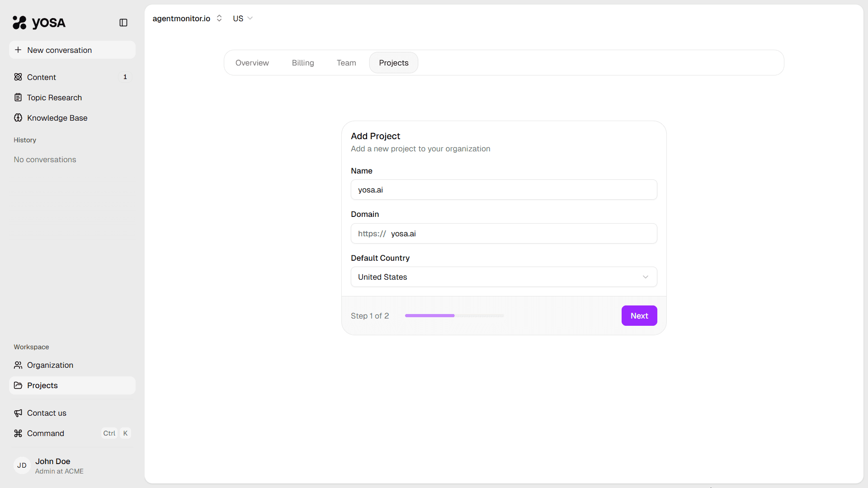Image resolution: width=868 pixels, height=488 pixels.
Task: Select the Topic Research icon
Action: point(18,97)
